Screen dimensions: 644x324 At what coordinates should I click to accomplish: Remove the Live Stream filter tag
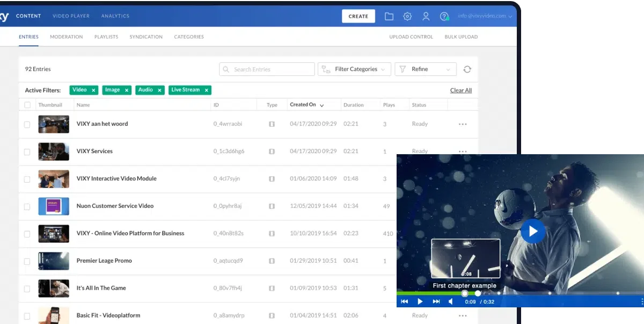[x=206, y=90]
